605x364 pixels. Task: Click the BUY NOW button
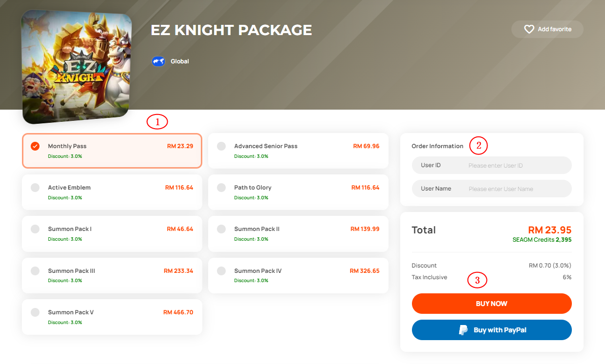(x=491, y=304)
